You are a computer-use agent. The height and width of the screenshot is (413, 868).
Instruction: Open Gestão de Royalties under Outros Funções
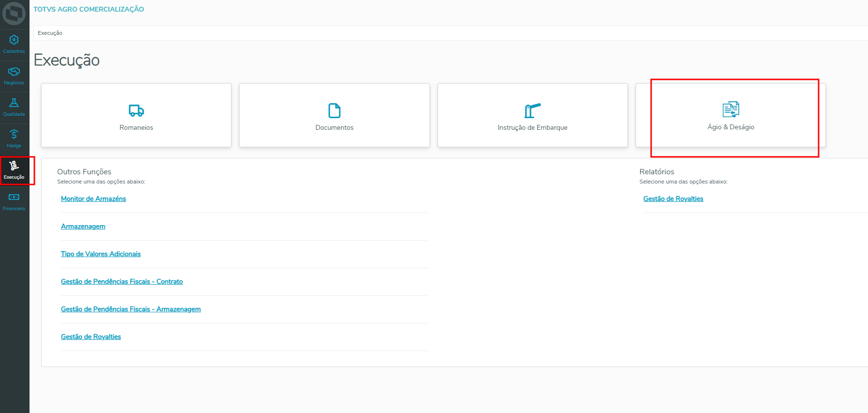pyautogui.click(x=91, y=337)
